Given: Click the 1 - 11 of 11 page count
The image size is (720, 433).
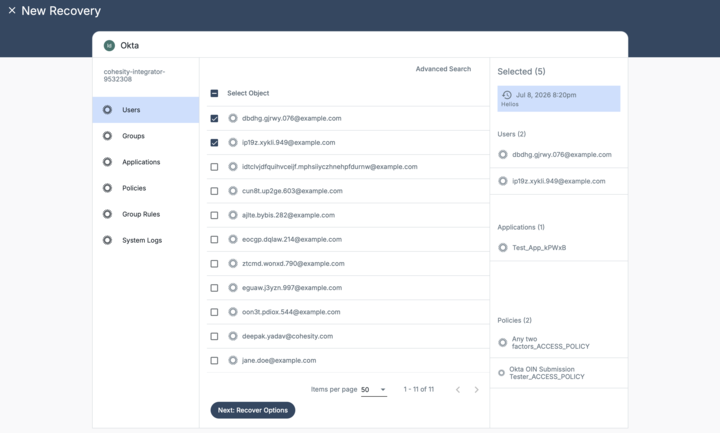Looking at the screenshot, I should pyautogui.click(x=418, y=389).
